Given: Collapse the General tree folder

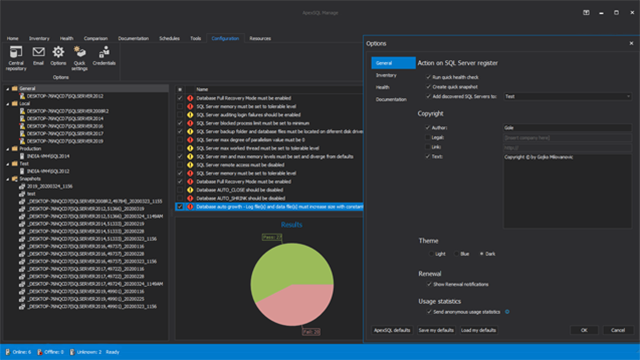Looking at the screenshot, I should (x=8, y=89).
